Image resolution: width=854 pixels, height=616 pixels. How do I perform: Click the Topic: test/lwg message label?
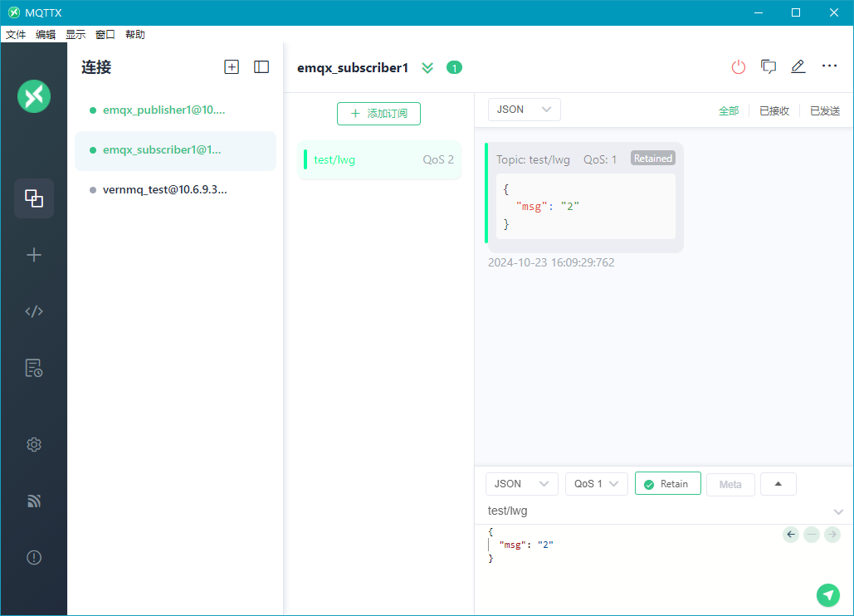coord(533,159)
